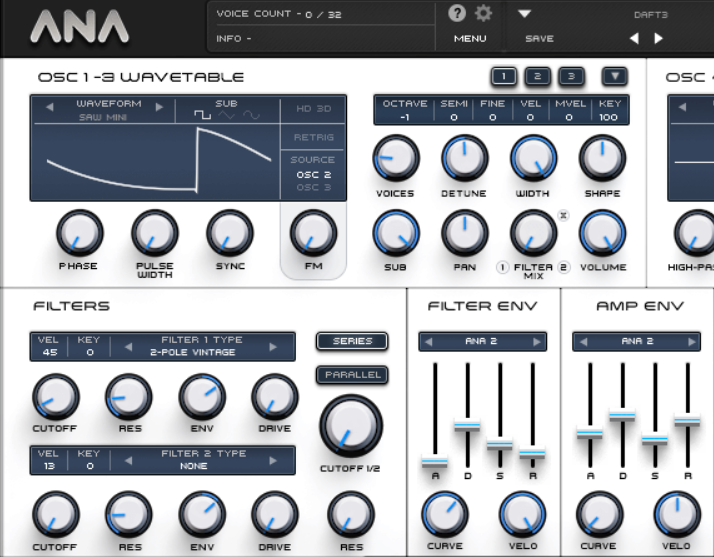Click the MENU label
This screenshot has width=714, height=557.
tap(470, 39)
